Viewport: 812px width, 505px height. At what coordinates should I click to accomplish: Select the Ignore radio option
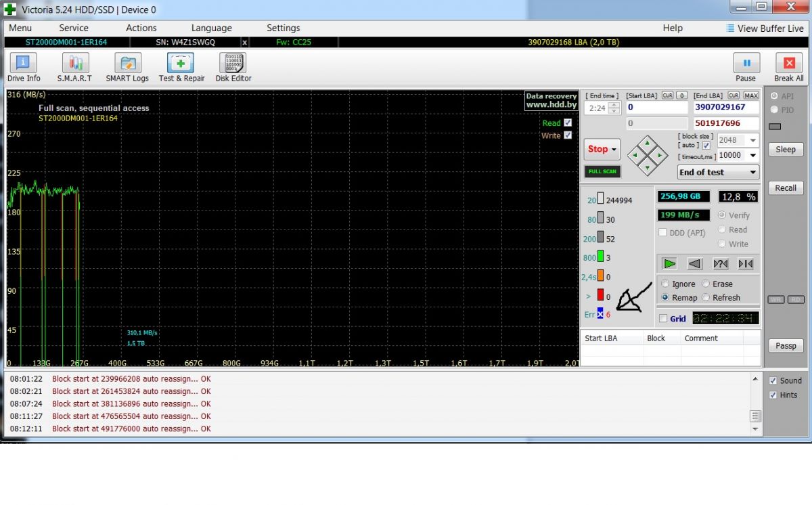coord(665,284)
